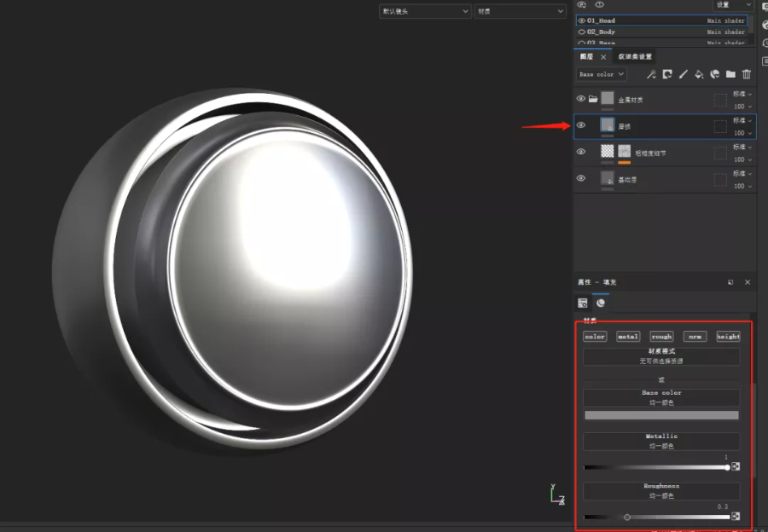Hide the 磨损 layer
768x532 pixels.
point(581,125)
